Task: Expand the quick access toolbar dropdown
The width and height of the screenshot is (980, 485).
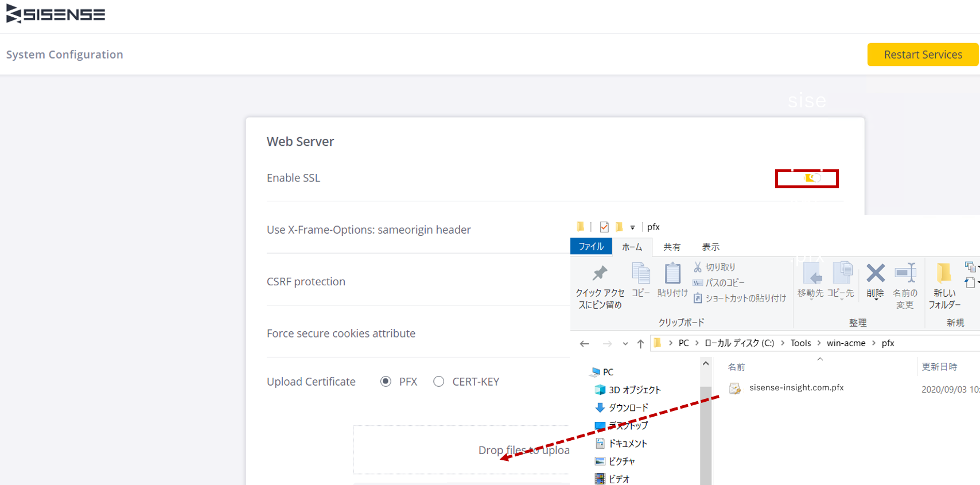Action: point(632,227)
